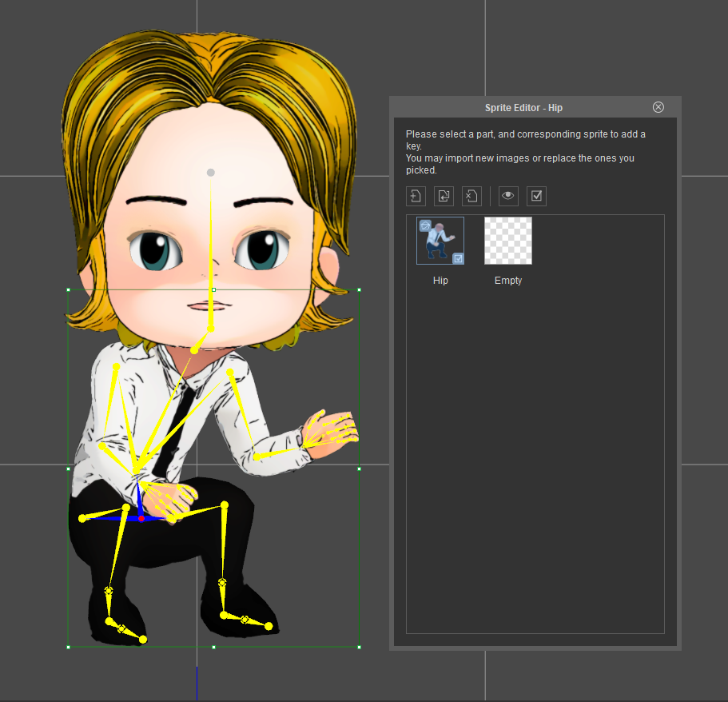728x702 pixels.
Task: Click the knee joint crosshair marker
Action: coord(109,592)
